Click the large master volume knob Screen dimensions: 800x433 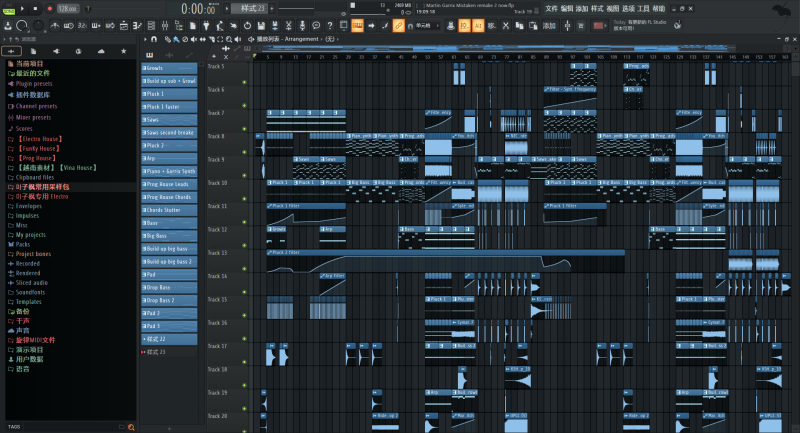coord(22,26)
